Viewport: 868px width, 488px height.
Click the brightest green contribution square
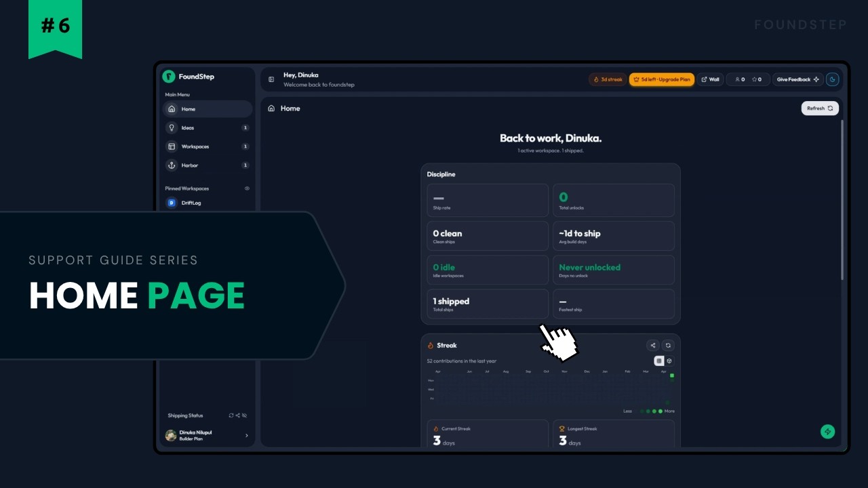click(672, 375)
